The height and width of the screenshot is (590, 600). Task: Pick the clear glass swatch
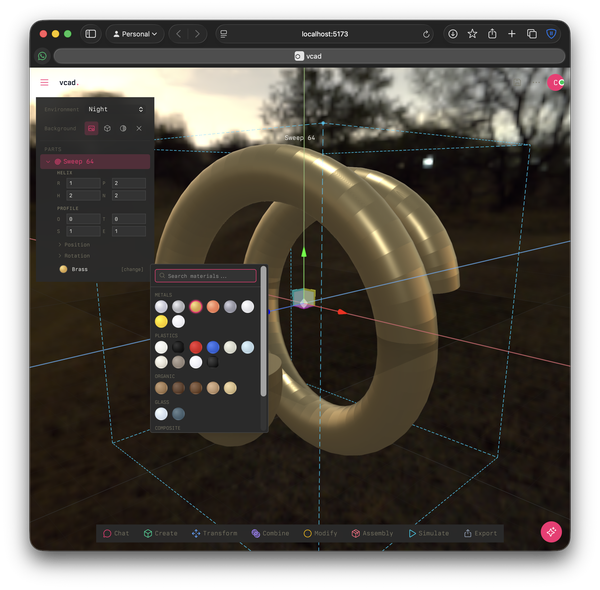point(161,414)
